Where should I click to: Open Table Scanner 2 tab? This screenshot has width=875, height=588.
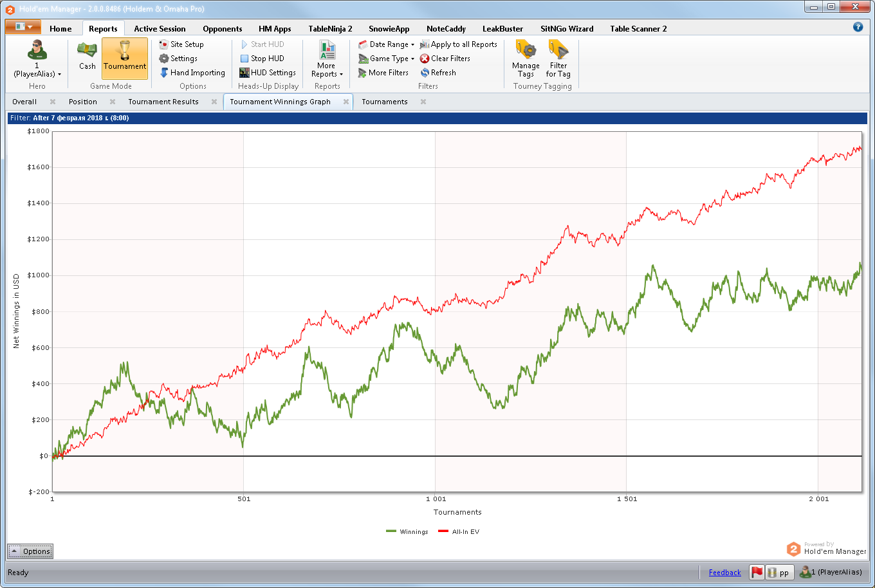click(638, 28)
